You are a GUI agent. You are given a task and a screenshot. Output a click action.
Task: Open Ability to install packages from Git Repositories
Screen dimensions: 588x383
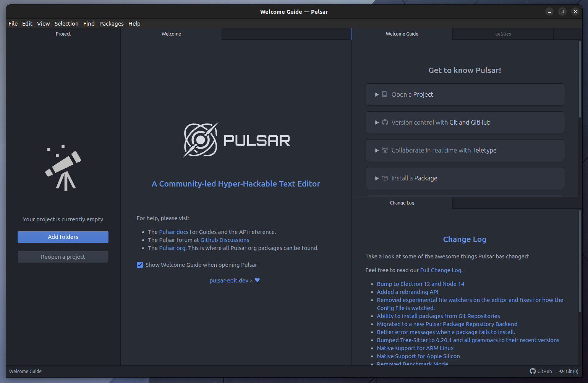tap(438, 316)
